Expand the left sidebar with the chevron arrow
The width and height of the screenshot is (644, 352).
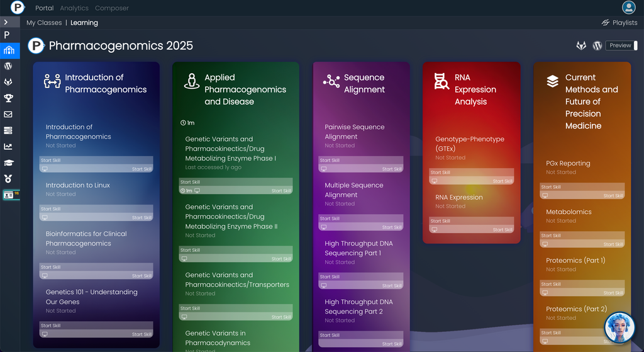point(6,22)
